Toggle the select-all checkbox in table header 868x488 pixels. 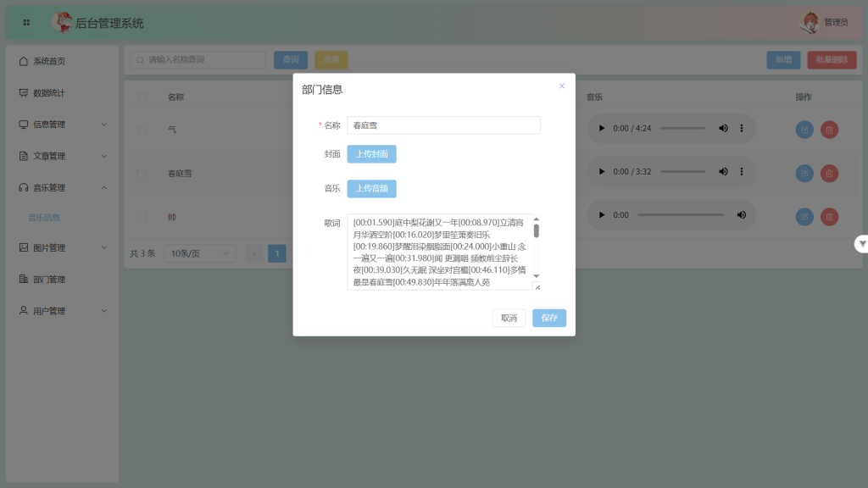click(142, 97)
